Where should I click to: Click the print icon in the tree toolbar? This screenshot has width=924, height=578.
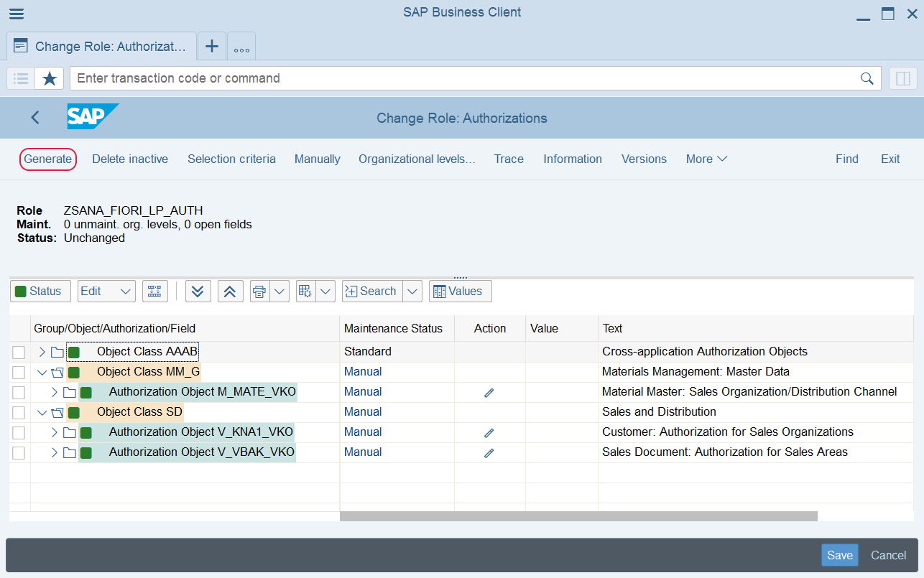(x=259, y=291)
